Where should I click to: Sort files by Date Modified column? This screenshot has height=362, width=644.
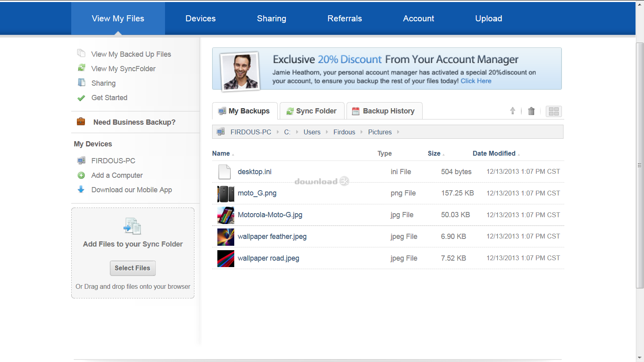(x=494, y=153)
